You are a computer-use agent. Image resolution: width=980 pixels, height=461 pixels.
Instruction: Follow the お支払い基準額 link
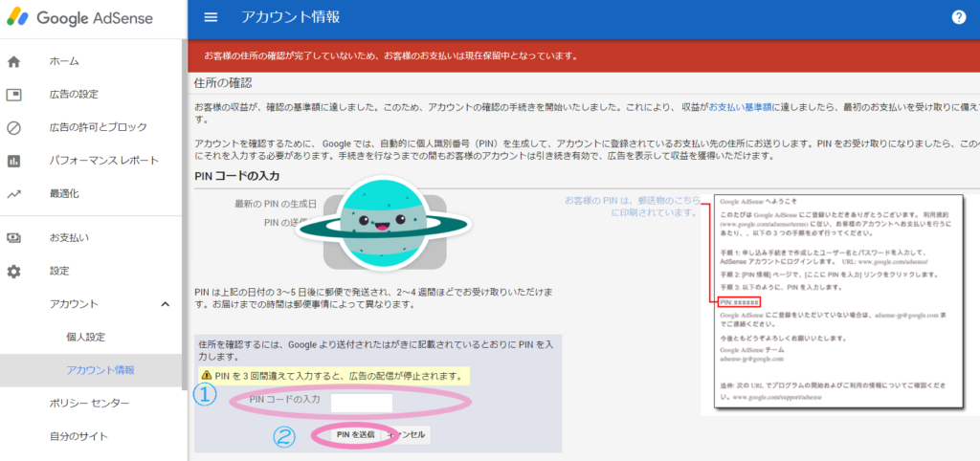[740, 107]
